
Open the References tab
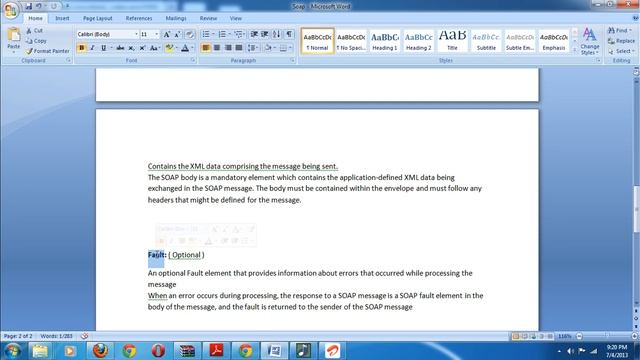tap(139, 18)
